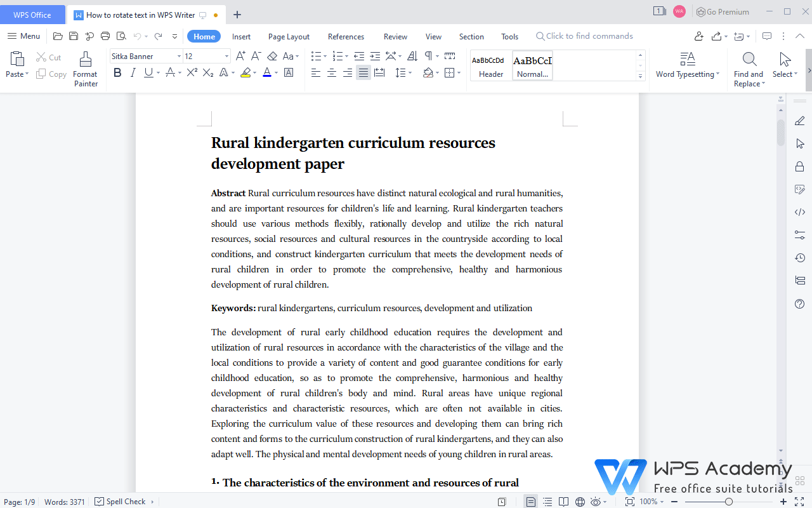
Task: Click the Go Premium button
Action: pos(722,11)
